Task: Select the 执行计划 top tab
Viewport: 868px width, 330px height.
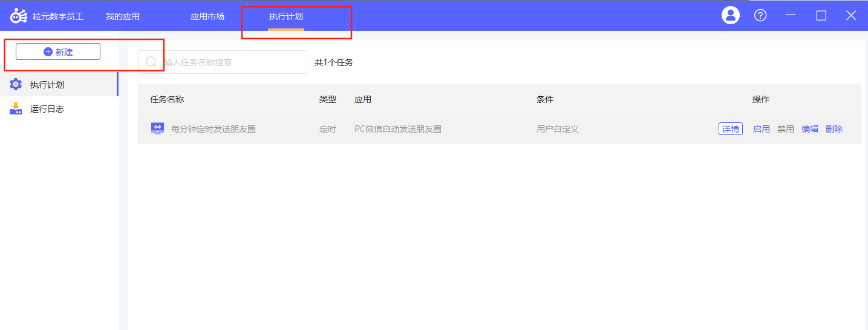Action: [286, 17]
